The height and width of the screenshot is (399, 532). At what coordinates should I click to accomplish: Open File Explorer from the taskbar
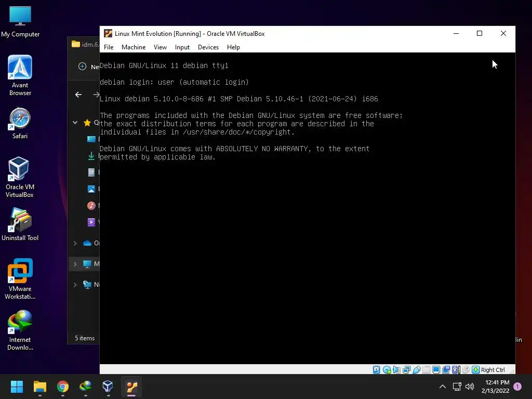[39, 387]
